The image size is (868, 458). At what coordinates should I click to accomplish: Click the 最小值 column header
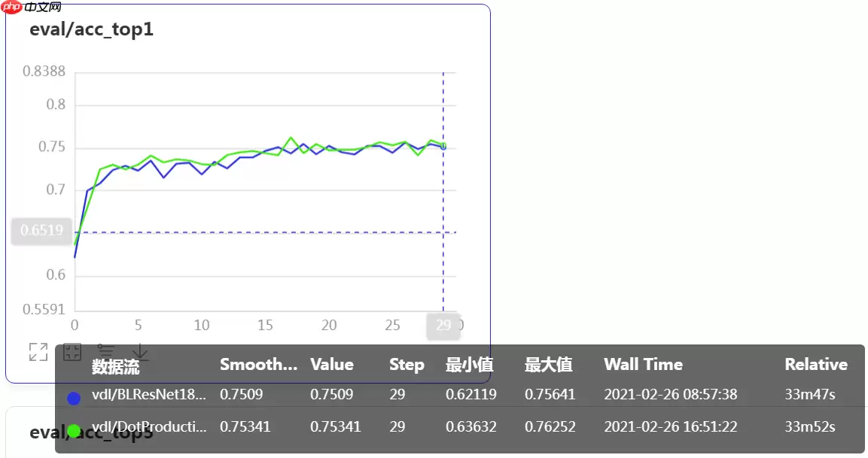[469, 365]
